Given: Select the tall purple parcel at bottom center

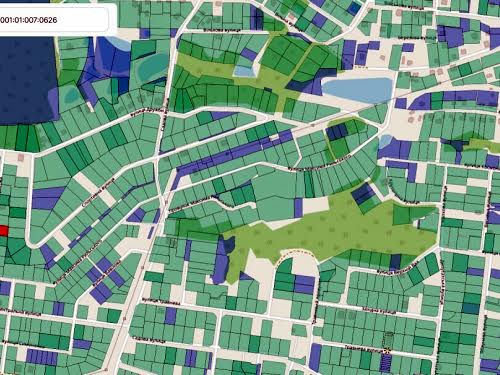Looking at the screenshot, I should (x=315, y=357).
